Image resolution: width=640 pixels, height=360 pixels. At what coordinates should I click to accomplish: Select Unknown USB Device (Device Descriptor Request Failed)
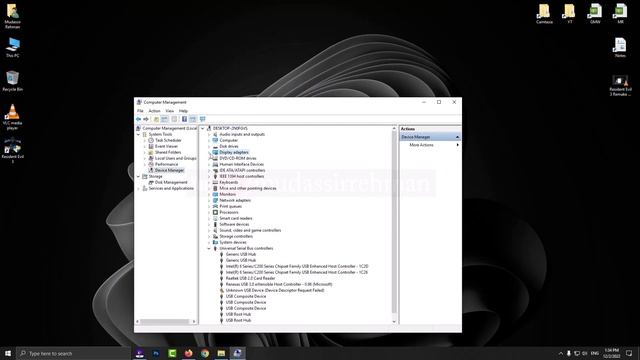pos(275,290)
